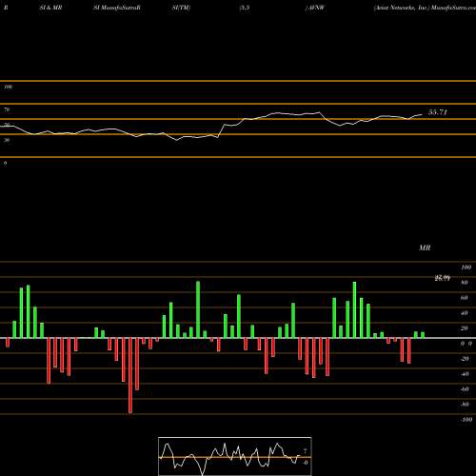The width and height of the screenshot is (476, 476).
Task: Click the 'SI & MR' header label
Action: [x=50, y=8]
